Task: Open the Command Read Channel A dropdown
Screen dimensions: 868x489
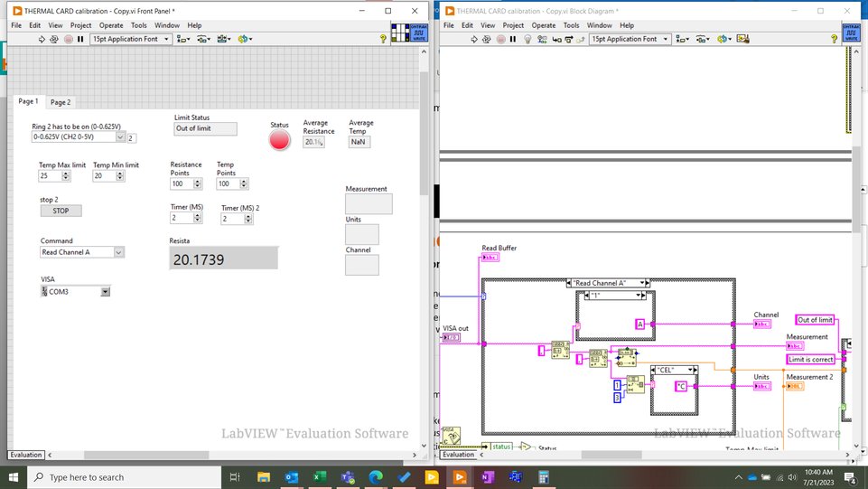Action: coord(118,252)
